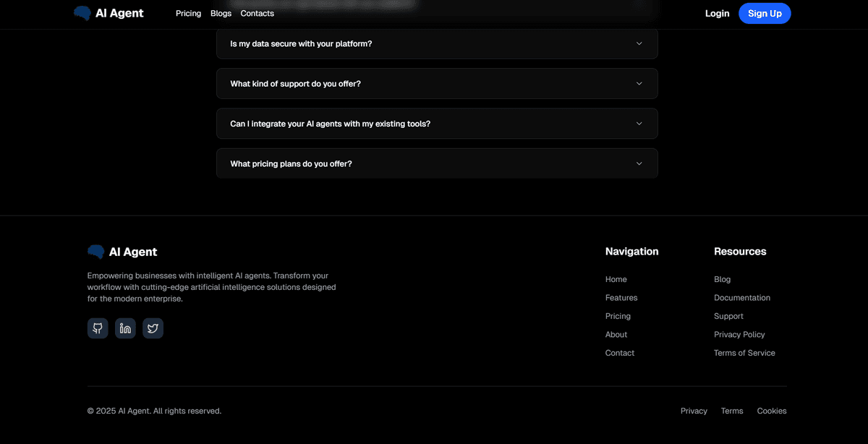868x444 pixels.
Task: Open the LinkedIn social icon
Action: pyautogui.click(x=125, y=328)
